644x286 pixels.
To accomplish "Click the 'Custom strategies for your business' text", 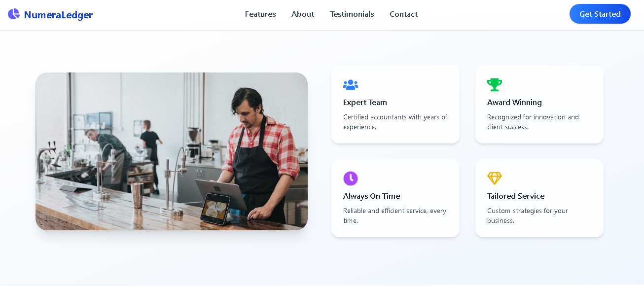I will (x=527, y=215).
